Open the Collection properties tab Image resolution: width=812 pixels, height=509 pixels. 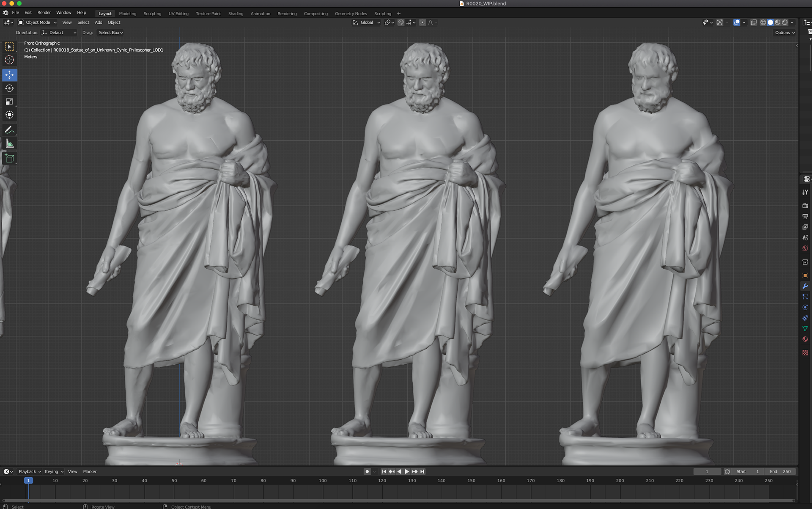pyautogui.click(x=805, y=262)
